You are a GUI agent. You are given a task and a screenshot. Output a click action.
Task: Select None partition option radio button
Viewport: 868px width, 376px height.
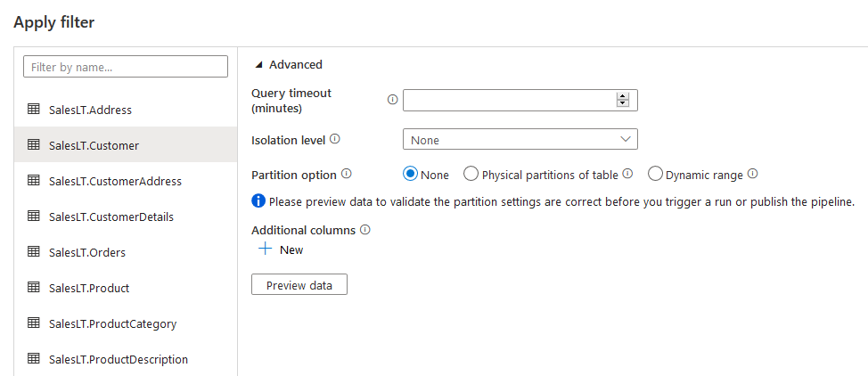click(411, 175)
